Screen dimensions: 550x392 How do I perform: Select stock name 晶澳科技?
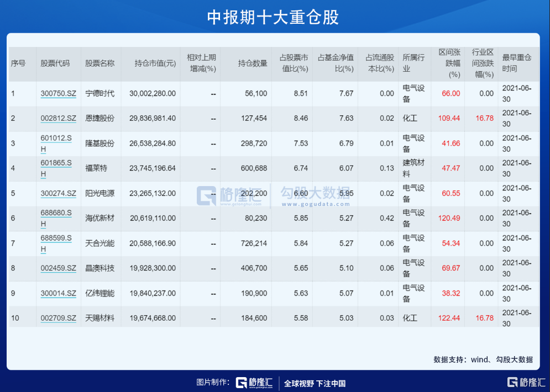(x=100, y=268)
